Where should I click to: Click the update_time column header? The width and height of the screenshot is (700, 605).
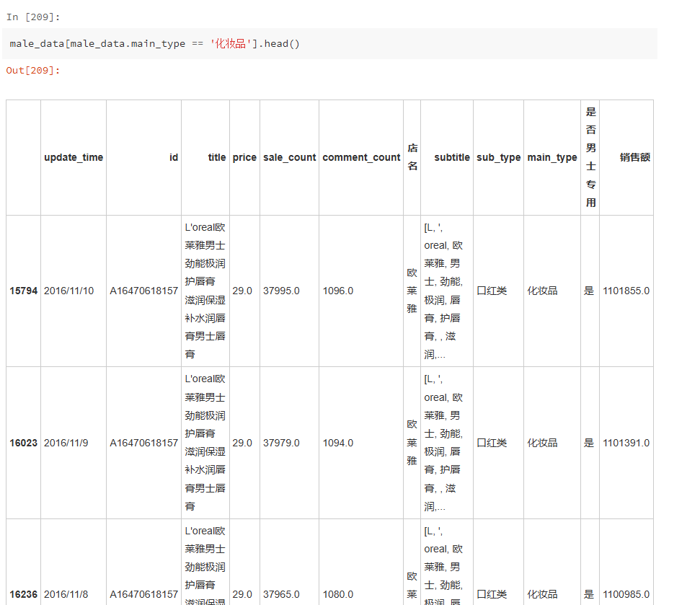74,158
